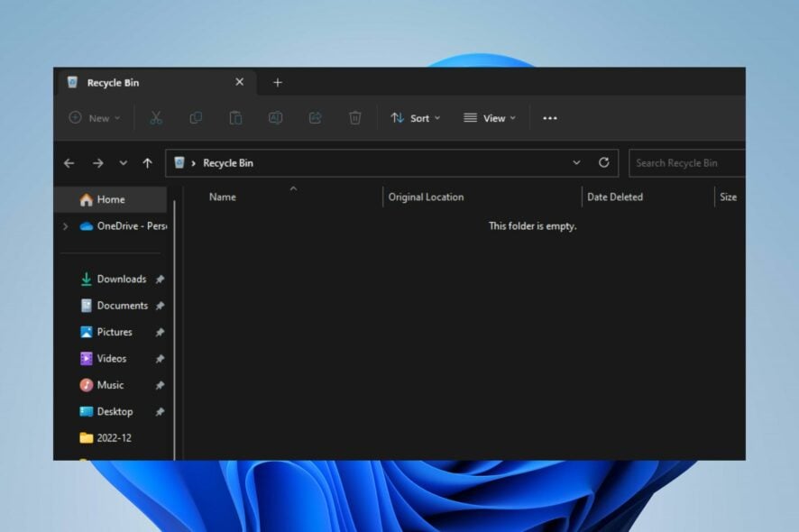
Task: Close the Recycle Bin tab
Action: pos(240,82)
